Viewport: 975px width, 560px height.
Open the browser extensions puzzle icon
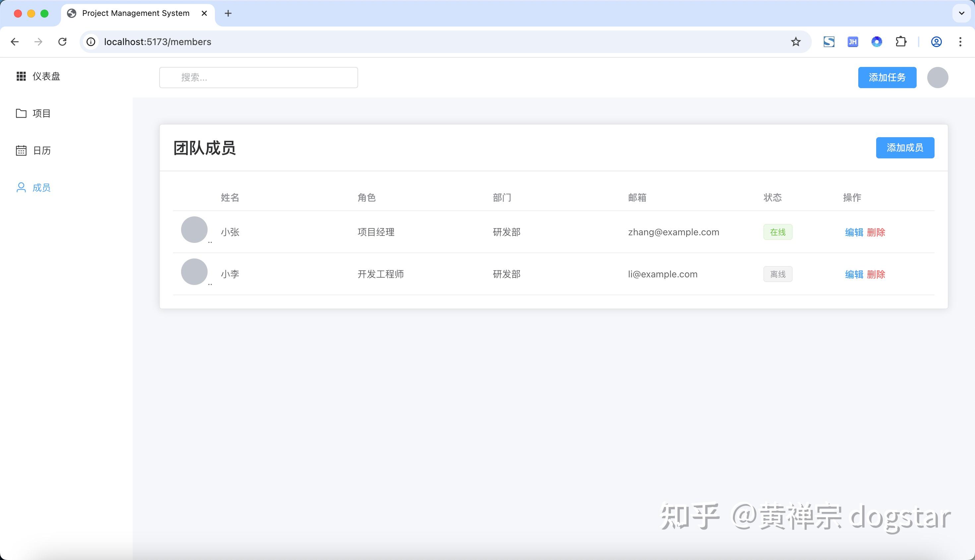click(x=901, y=41)
